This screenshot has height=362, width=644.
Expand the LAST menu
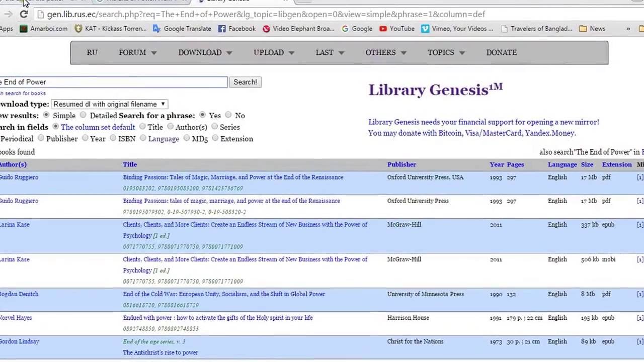click(330, 52)
